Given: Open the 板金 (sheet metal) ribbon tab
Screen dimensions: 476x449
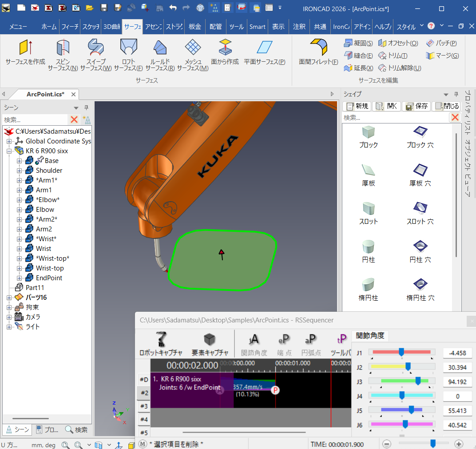Looking at the screenshot, I should pos(194,27).
